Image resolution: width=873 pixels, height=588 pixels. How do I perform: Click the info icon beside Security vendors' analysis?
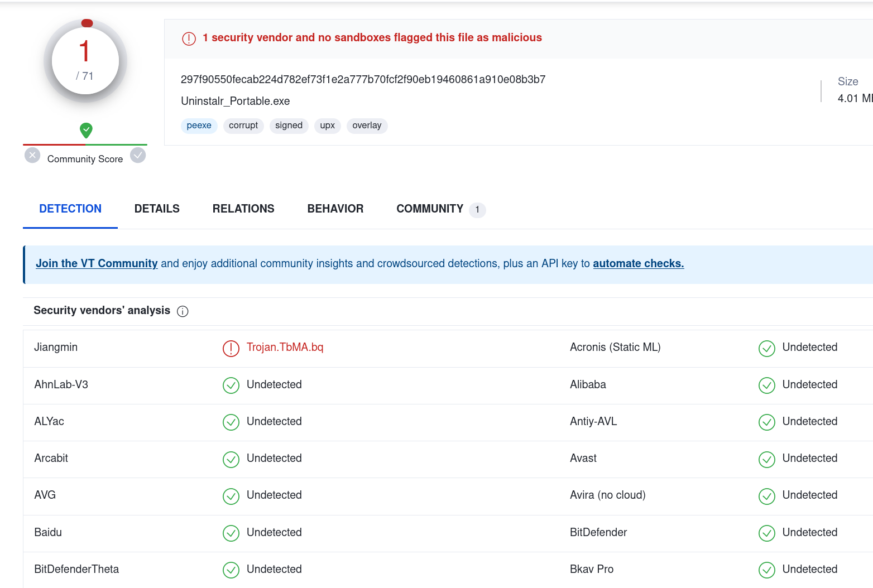tap(183, 311)
